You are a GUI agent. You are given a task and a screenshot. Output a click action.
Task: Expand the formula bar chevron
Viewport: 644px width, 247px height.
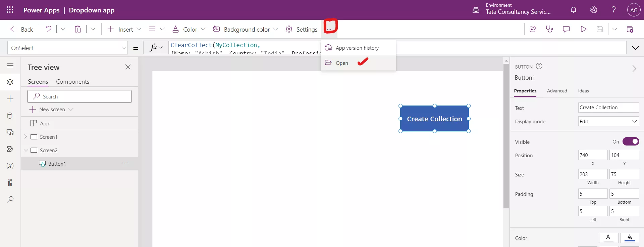635,48
